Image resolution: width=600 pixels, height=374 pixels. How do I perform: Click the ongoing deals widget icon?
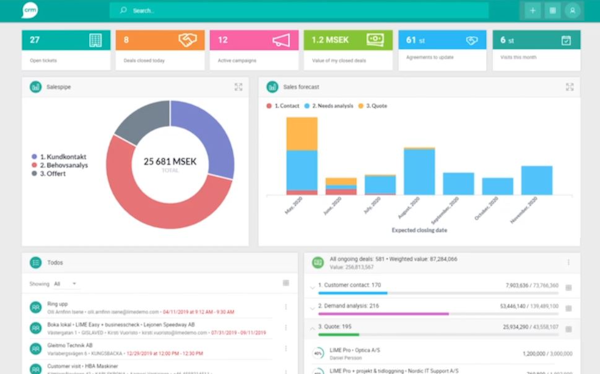pos(318,263)
